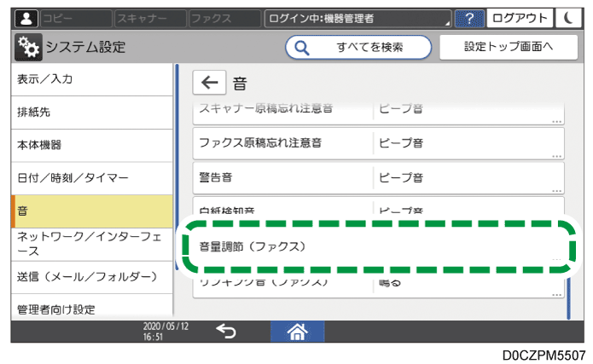Tap the home icon in bottom bar
Screen dimensions: 593x364
297,332
